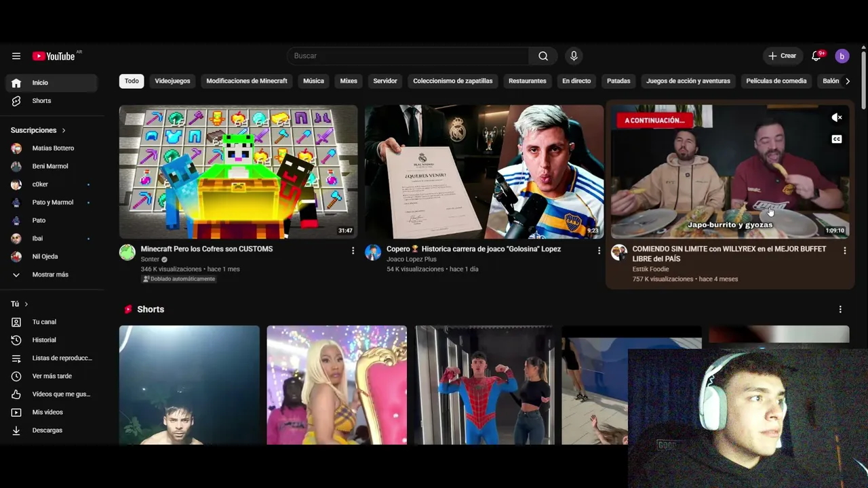Select the Películas de comedia chip
This screenshot has height=488, width=868.
point(776,81)
